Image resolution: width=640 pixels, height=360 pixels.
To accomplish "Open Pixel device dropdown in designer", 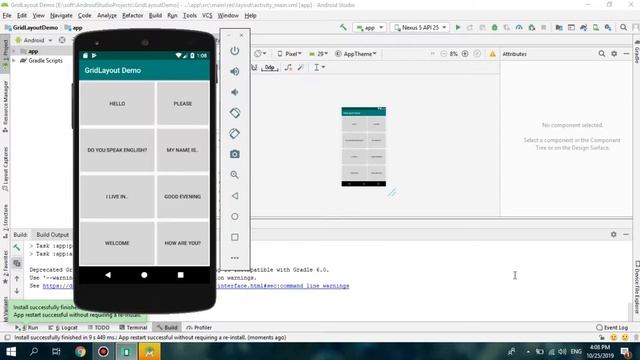I will coord(289,54).
